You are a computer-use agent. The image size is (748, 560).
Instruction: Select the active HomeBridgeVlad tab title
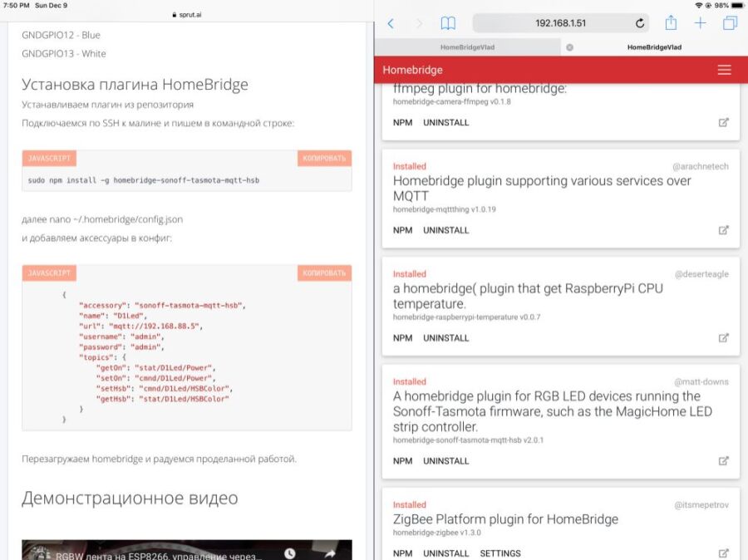click(x=654, y=47)
